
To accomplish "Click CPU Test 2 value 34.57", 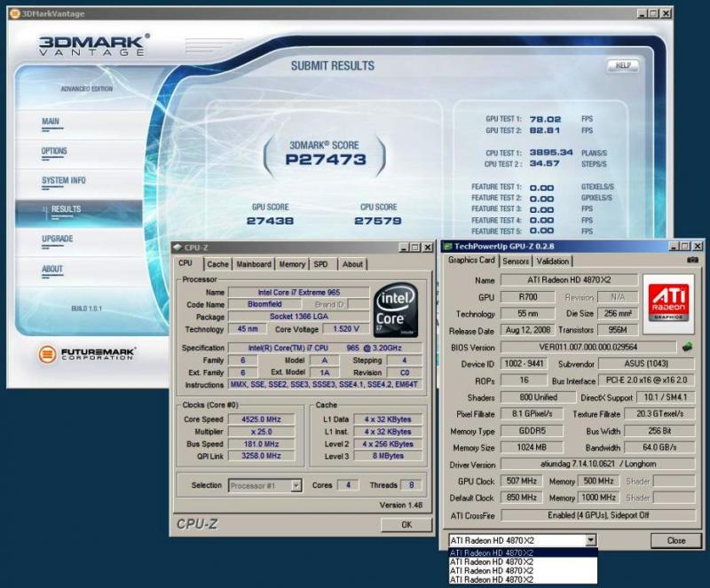I will coord(544,163).
